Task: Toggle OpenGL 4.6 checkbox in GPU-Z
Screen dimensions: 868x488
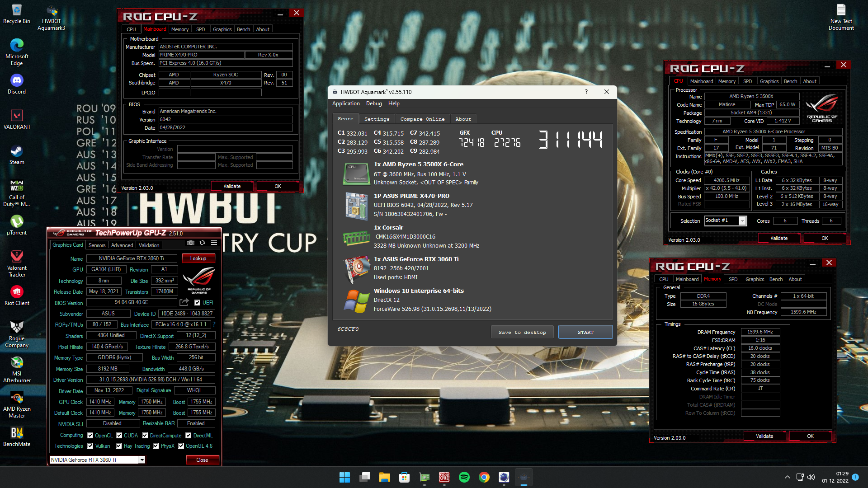Action: point(181,446)
